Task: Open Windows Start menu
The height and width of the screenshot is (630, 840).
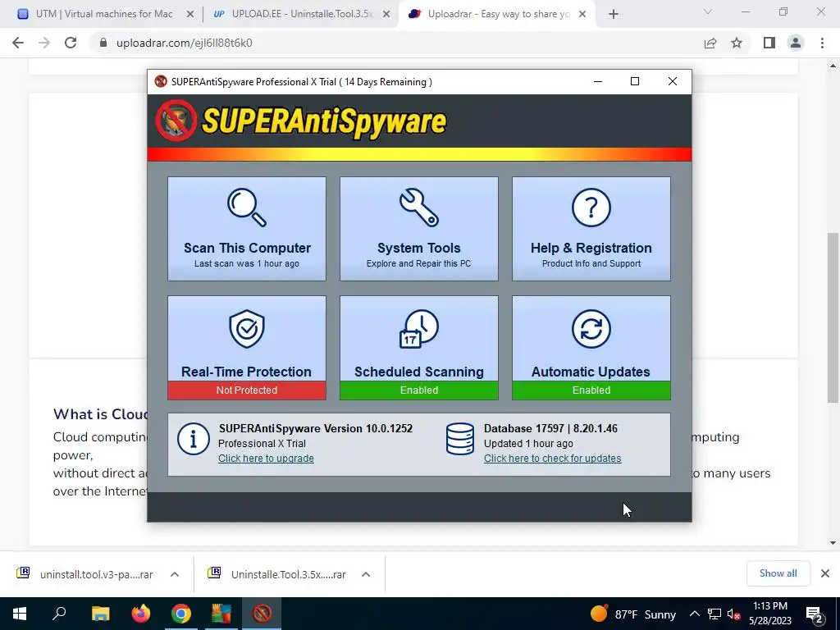Action: click(20, 614)
